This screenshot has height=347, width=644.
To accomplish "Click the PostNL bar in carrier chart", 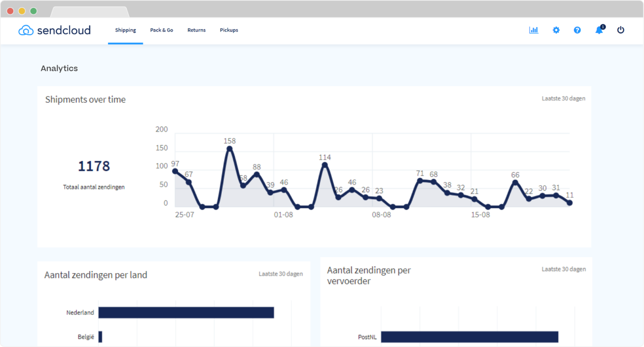I will pyautogui.click(x=469, y=337).
